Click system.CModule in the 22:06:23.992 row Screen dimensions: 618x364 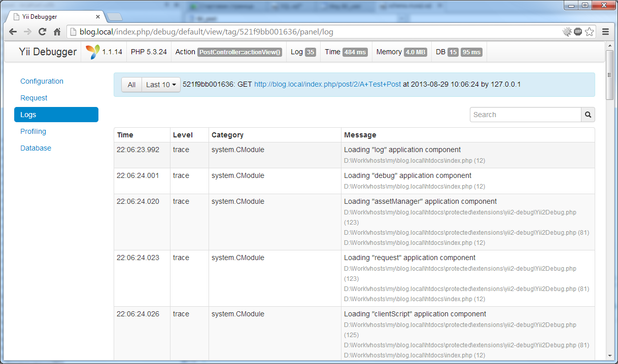pyautogui.click(x=238, y=150)
